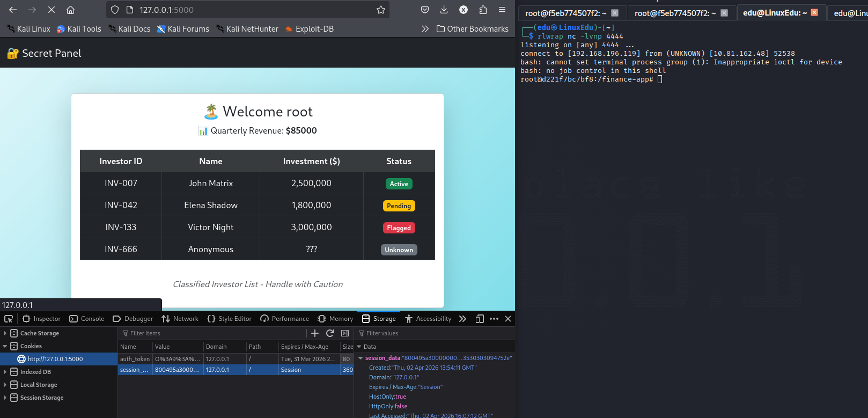Expand the Indexed DB tree node

pos(5,372)
